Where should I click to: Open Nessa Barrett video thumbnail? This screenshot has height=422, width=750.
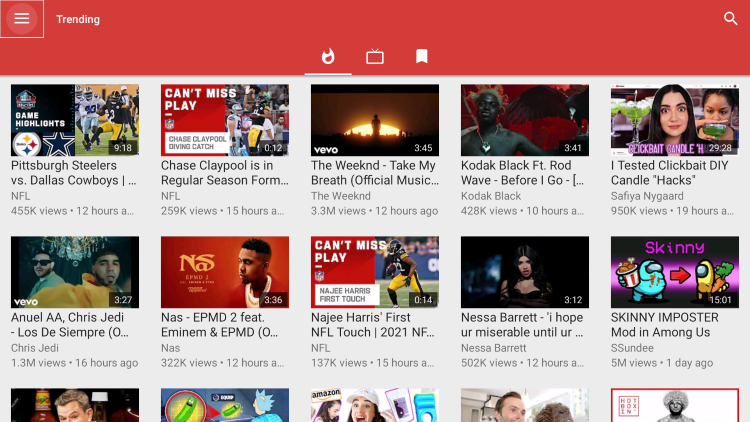click(525, 272)
